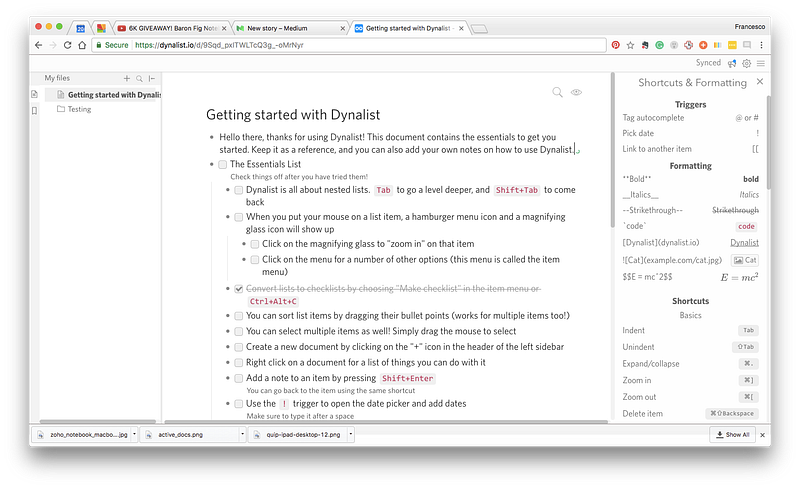Open the Dynalist main hamburger menu
Image resolution: width=800 pixels, height=488 pixels.
pos(761,63)
